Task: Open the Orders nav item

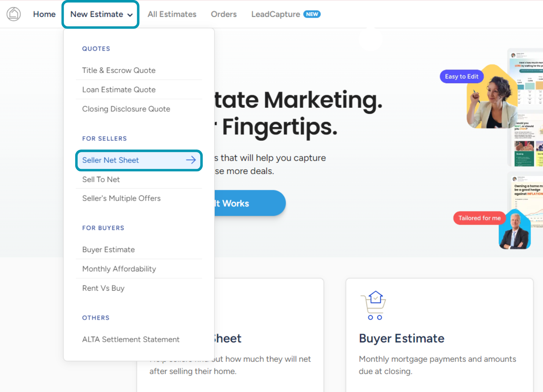Action: (224, 14)
